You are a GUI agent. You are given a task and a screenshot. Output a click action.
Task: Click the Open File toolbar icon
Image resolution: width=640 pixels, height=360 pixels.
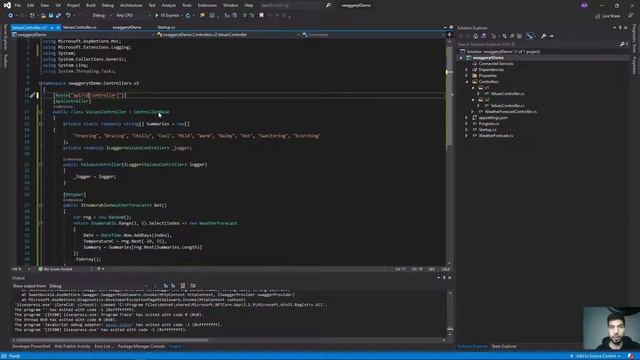(x=43, y=16)
